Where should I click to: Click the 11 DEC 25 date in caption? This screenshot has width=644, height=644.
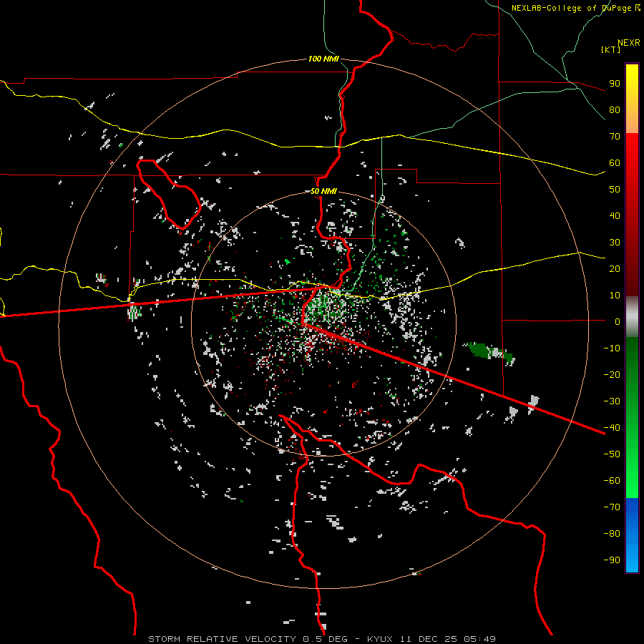(429, 639)
